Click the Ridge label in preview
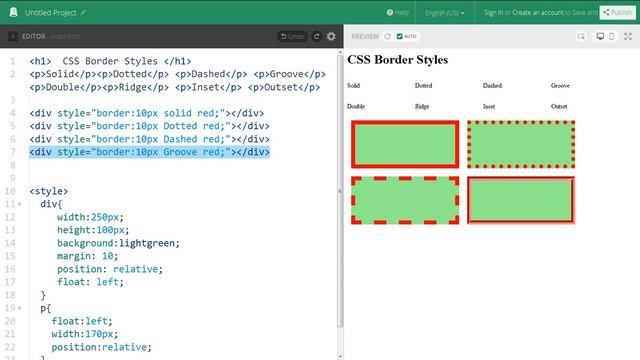This screenshot has width=640, height=360. click(422, 106)
